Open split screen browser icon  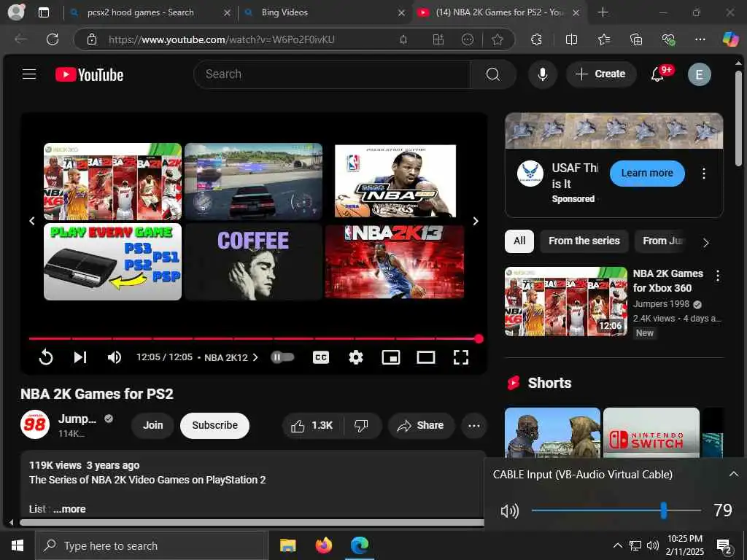coord(571,39)
